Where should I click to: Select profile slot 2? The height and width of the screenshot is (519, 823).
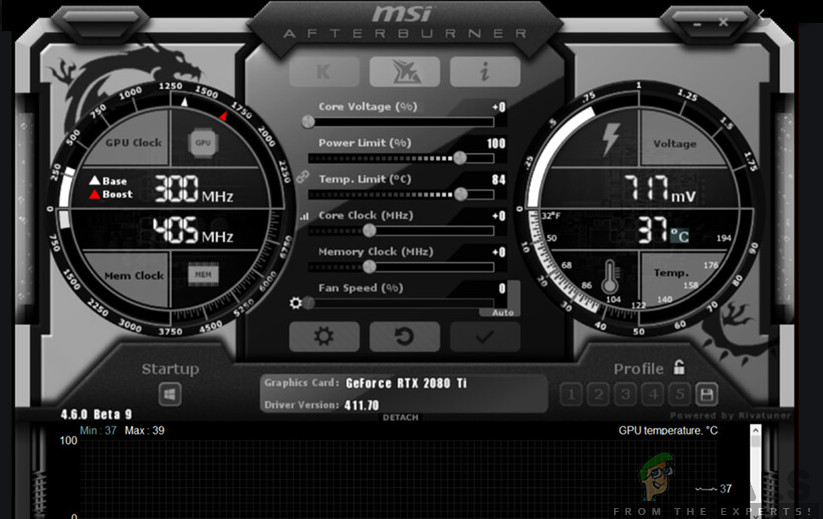click(x=598, y=394)
